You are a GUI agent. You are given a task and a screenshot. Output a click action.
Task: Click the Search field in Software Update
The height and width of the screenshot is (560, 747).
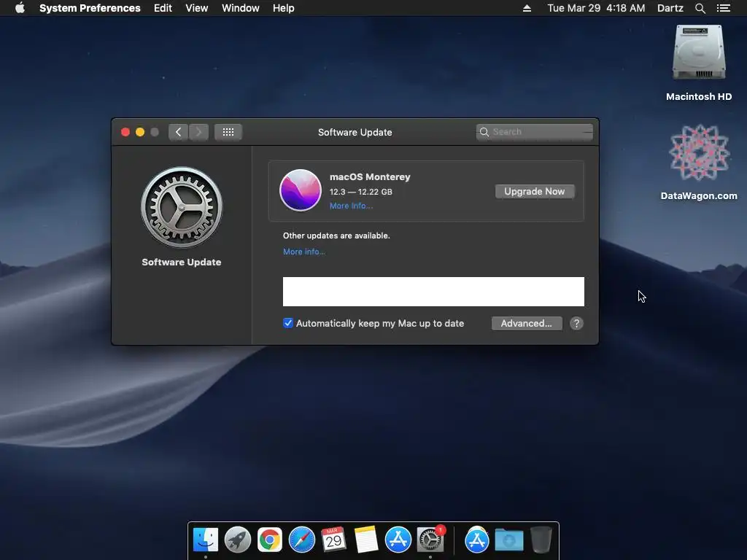(534, 132)
